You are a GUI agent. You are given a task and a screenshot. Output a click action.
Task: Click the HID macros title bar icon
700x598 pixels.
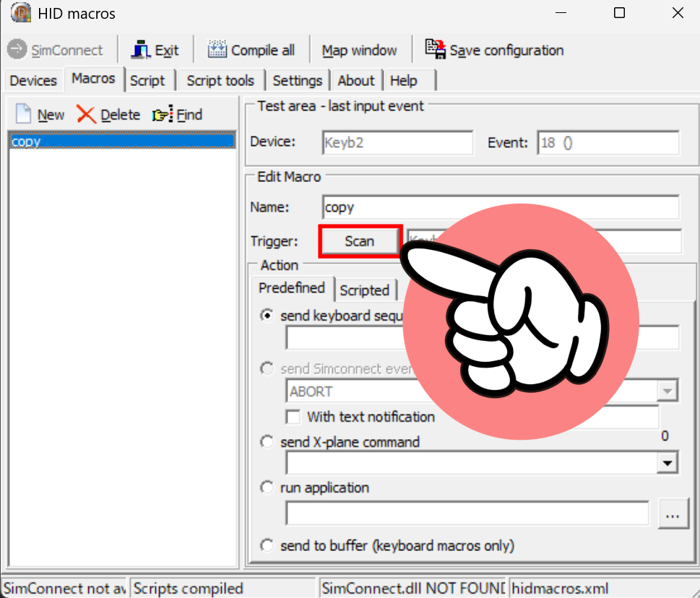click(21, 13)
